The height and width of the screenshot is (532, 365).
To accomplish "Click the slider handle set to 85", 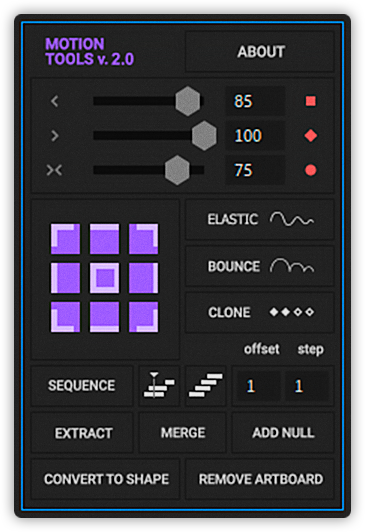I will click(188, 101).
